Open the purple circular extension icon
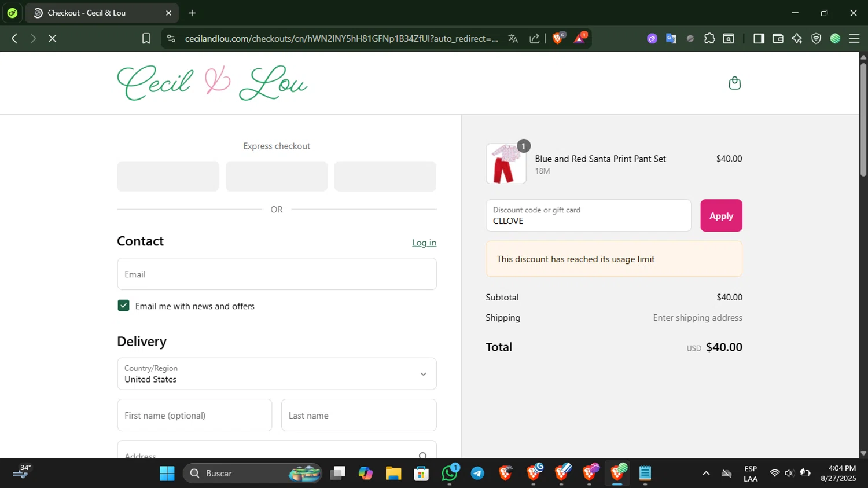The image size is (868, 488). (x=652, y=39)
